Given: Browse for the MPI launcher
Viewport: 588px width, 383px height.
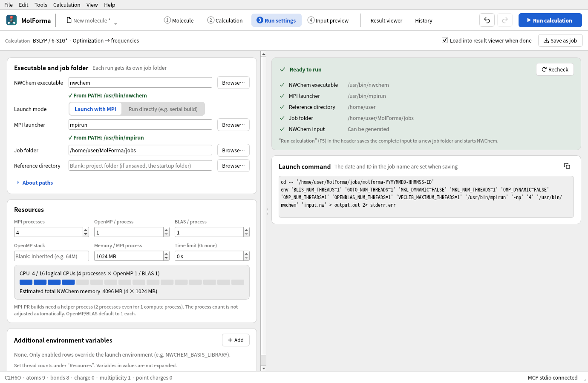Looking at the screenshot, I should 233,125.
